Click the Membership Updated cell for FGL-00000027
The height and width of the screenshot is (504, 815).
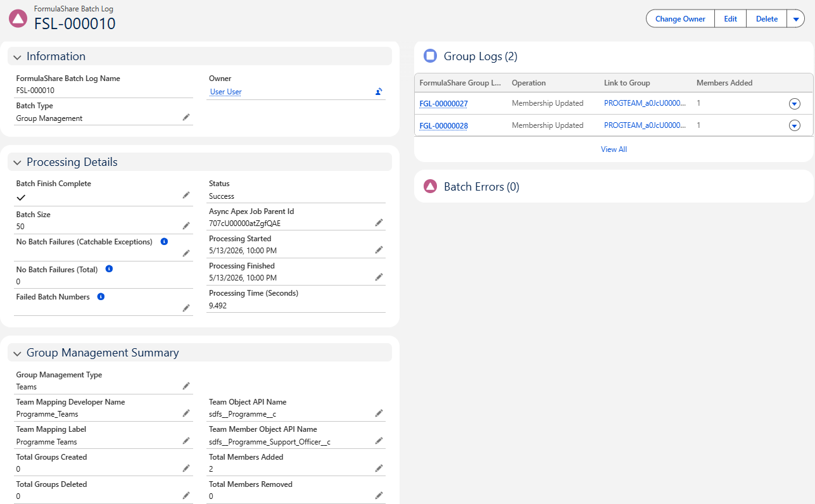(x=548, y=103)
